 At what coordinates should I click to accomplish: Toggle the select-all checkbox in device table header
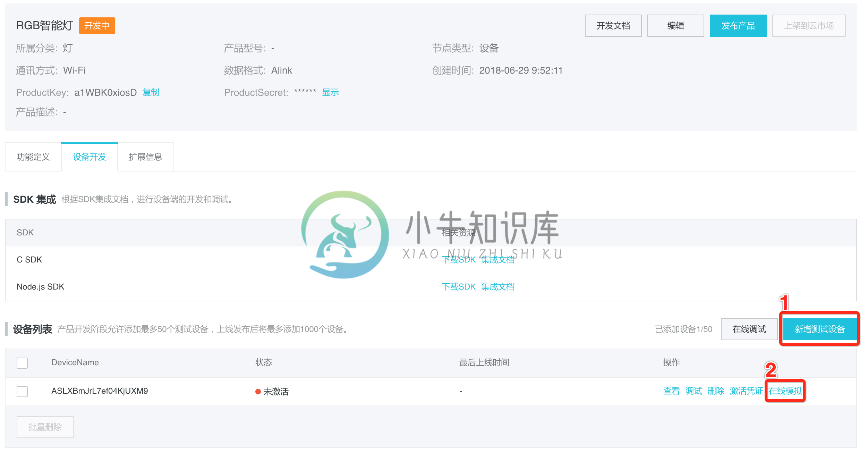coord(22,363)
